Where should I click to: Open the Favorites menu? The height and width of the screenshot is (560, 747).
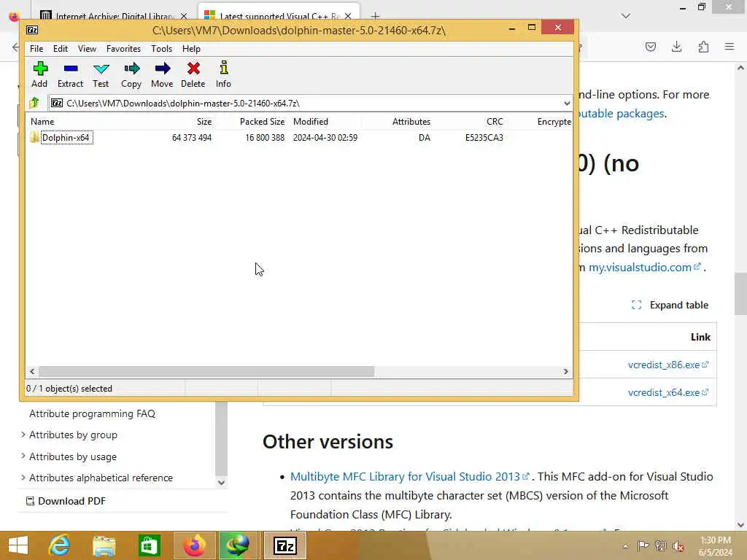[x=123, y=49]
